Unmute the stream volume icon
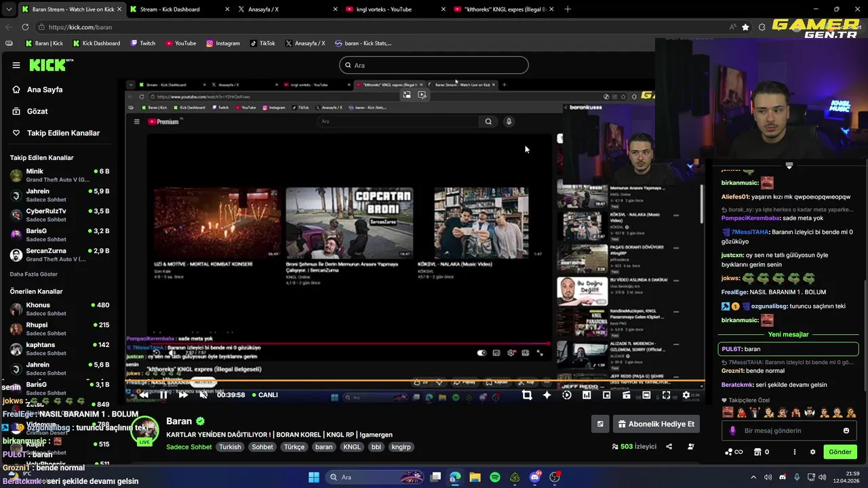This screenshot has height=488, width=868. coord(203,394)
